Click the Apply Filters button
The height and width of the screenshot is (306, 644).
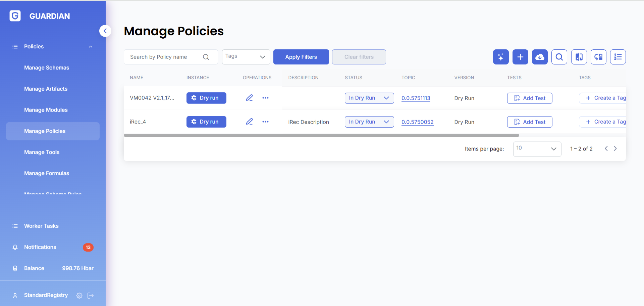[x=301, y=57]
